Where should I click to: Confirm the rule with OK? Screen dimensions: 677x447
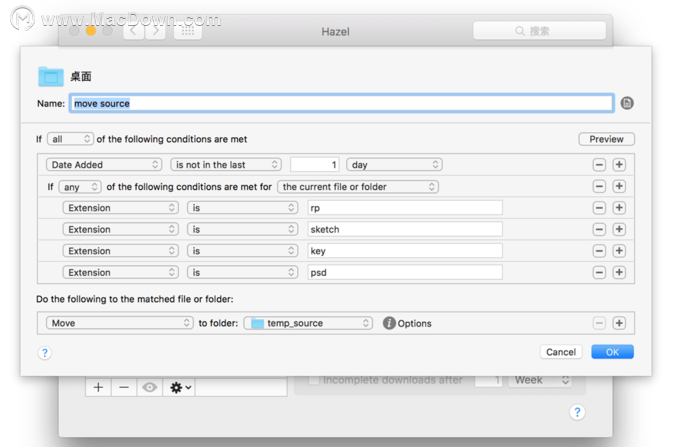pyautogui.click(x=612, y=352)
